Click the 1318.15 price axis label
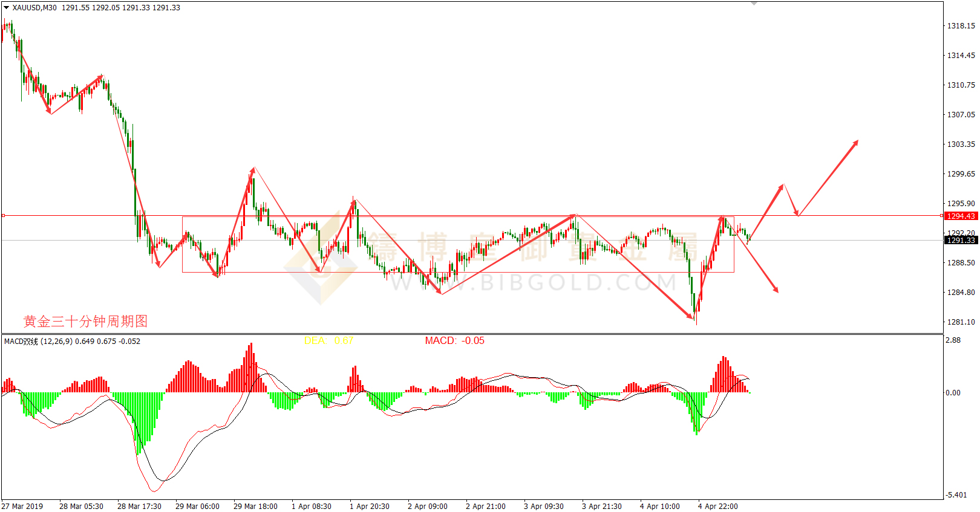Viewport: 980px width, 512px height. tap(961, 26)
